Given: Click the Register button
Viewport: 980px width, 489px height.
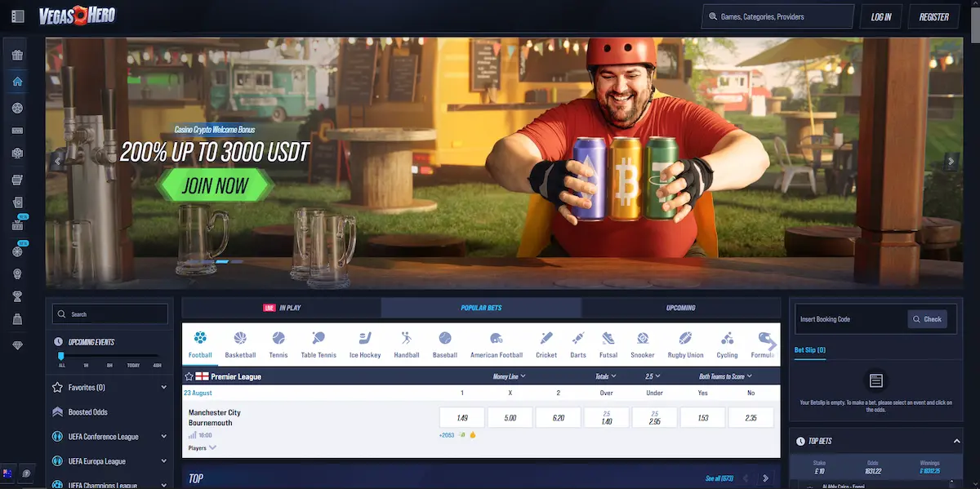Looking at the screenshot, I should coord(933,17).
